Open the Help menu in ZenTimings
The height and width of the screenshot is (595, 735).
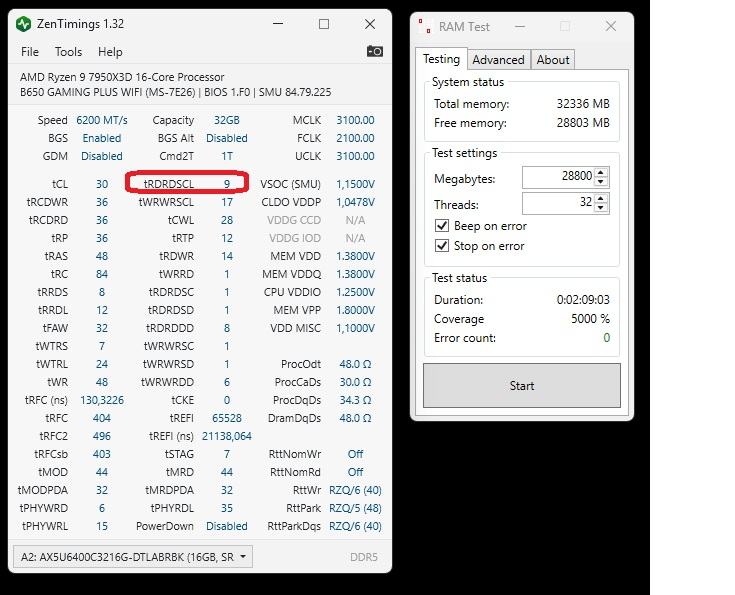tap(110, 52)
